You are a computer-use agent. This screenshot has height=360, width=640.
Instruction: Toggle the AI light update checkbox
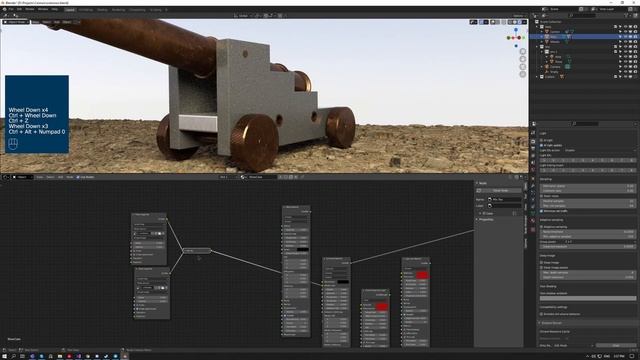(x=542, y=145)
